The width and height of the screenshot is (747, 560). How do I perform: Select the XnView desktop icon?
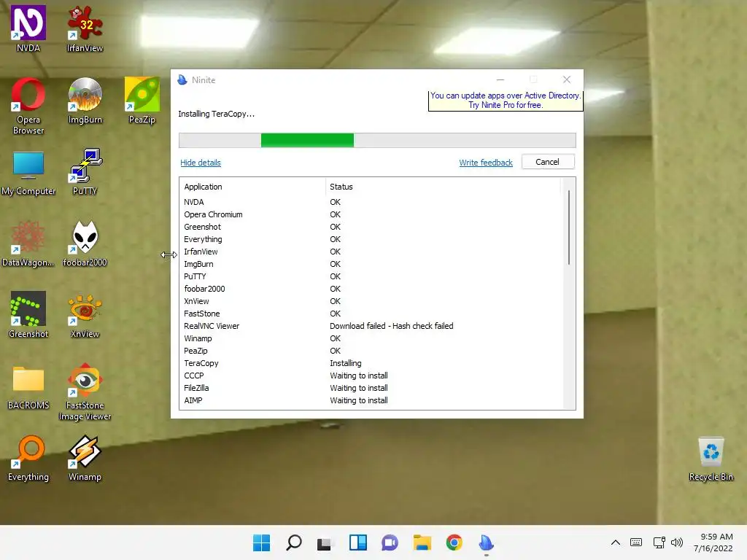(85, 315)
